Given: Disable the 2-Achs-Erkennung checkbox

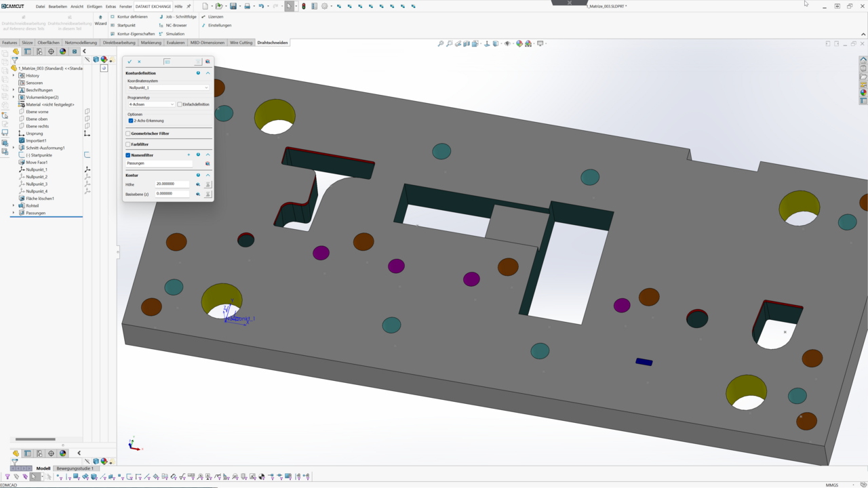Looking at the screenshot, I should (x=131, y=121).
